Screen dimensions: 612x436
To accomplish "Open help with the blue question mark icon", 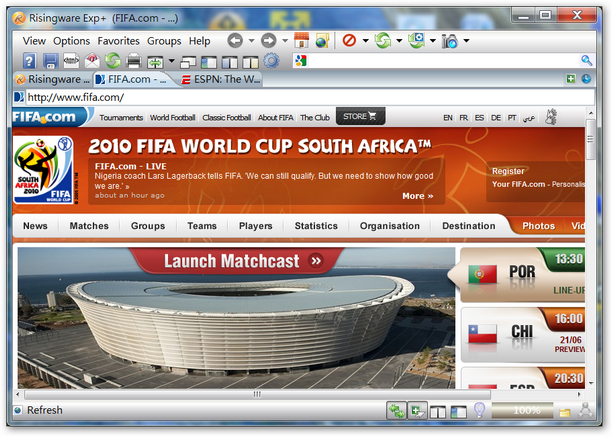I will click(x=30, y=61).
